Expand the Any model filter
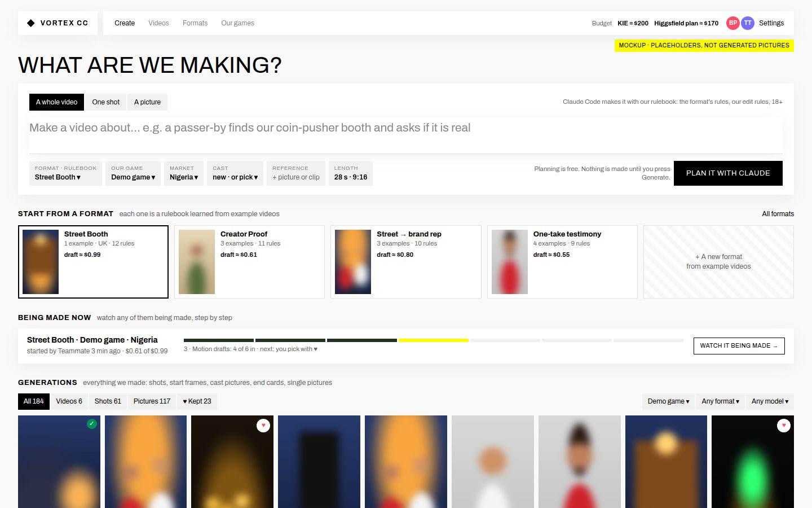Screen dimensions: 812x508 [770, 401]
